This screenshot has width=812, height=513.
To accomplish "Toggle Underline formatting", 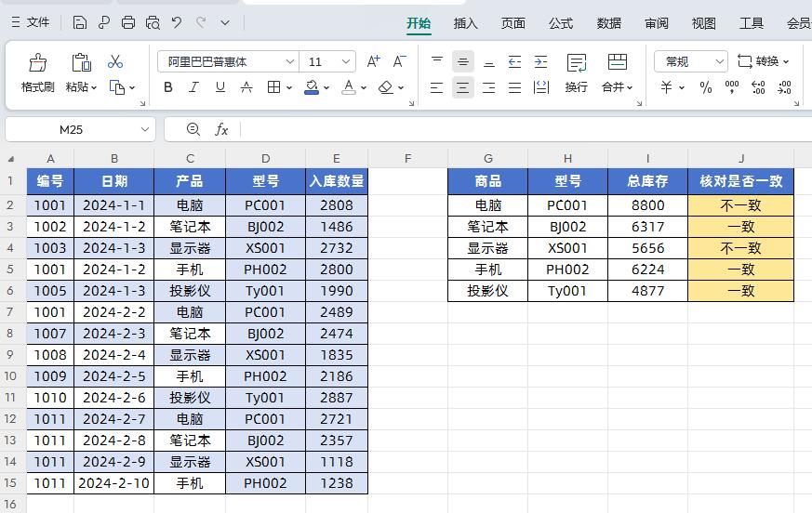I will [220, 87].
